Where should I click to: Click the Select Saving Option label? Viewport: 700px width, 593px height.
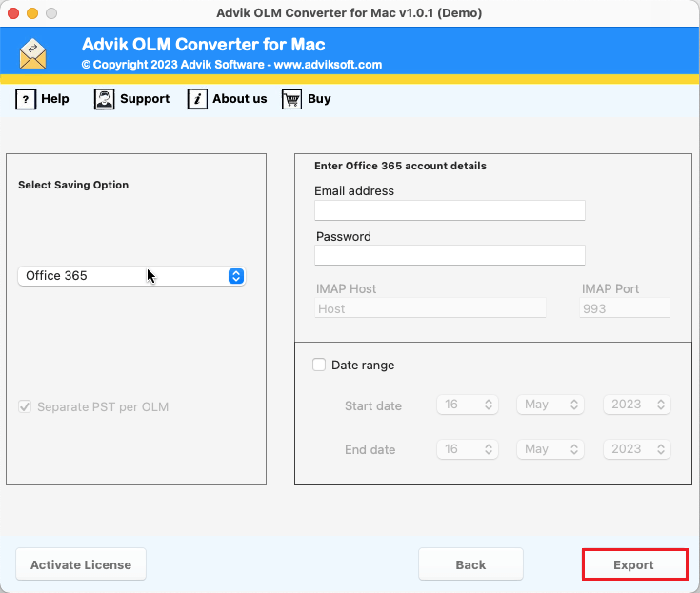73,185
